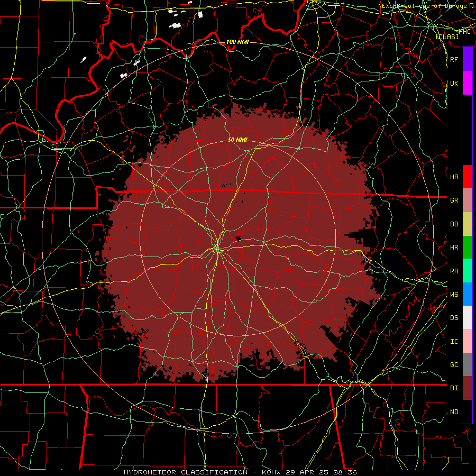Click the HYDROMETEOR CLASSIFICATION title text
Screen dimensions: 476x476
(186, 472)
